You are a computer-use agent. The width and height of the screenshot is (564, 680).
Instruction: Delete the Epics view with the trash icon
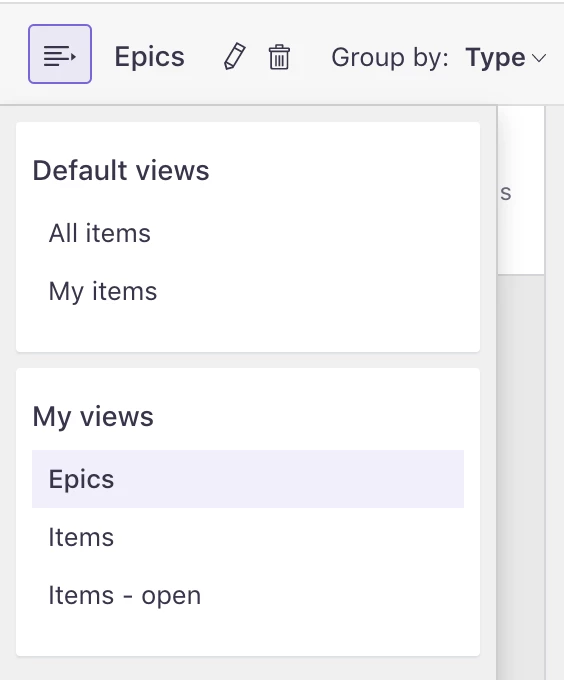[279, 57]
